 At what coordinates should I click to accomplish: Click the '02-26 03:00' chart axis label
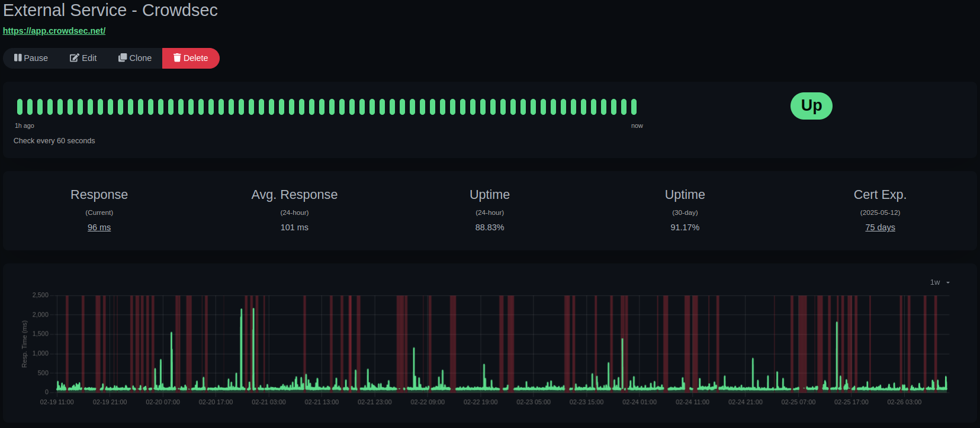coord(904,402)
